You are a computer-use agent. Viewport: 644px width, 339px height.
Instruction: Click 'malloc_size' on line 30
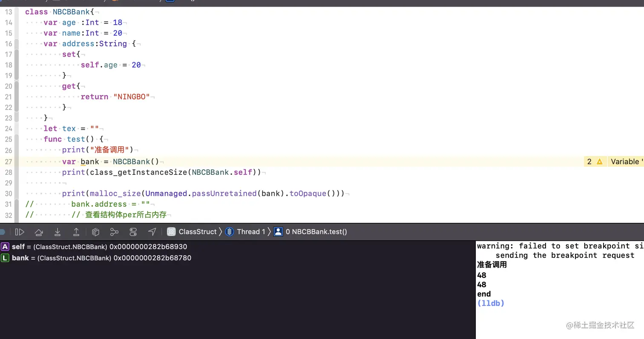[x=115, y=194]
